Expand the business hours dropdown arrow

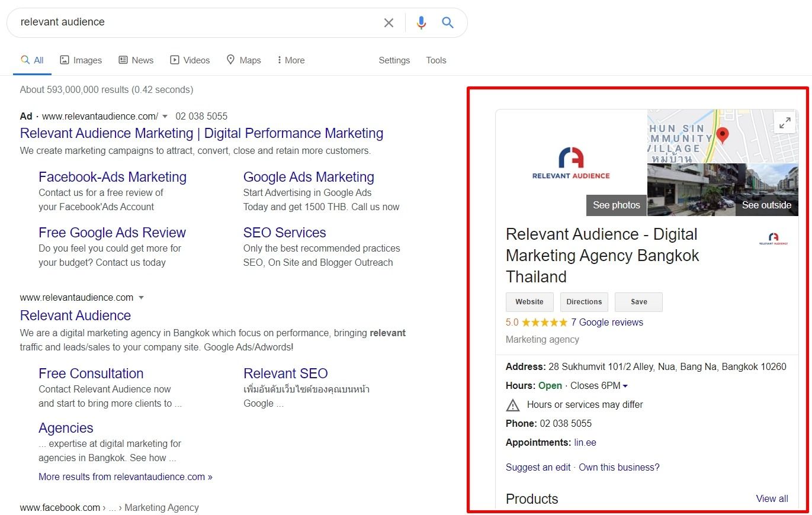(x=625, y=386)
